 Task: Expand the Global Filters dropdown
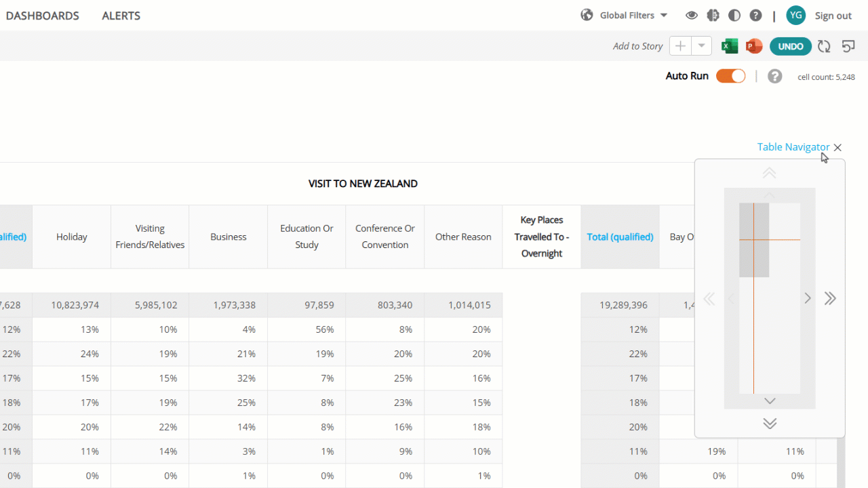tap(664, 15)
